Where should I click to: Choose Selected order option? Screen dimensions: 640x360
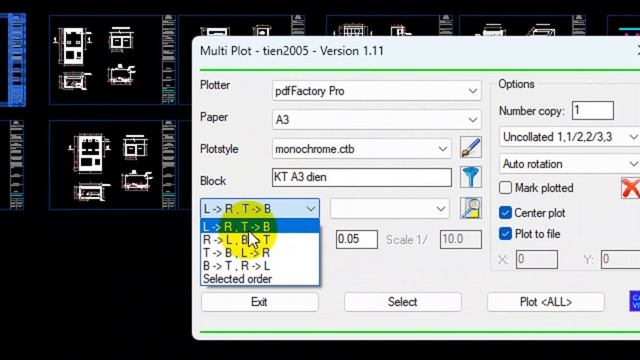point(260,279)
